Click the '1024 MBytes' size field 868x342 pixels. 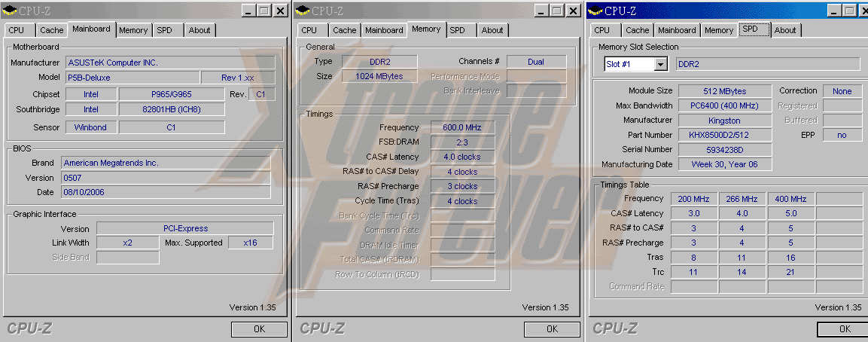click(x=379, y=76)
